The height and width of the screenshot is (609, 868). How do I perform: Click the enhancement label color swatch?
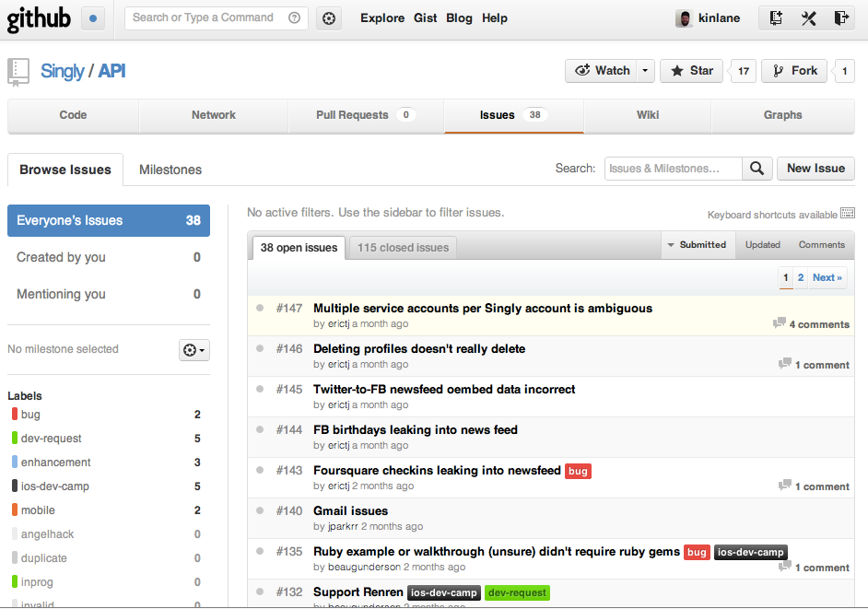coord(13,462)
